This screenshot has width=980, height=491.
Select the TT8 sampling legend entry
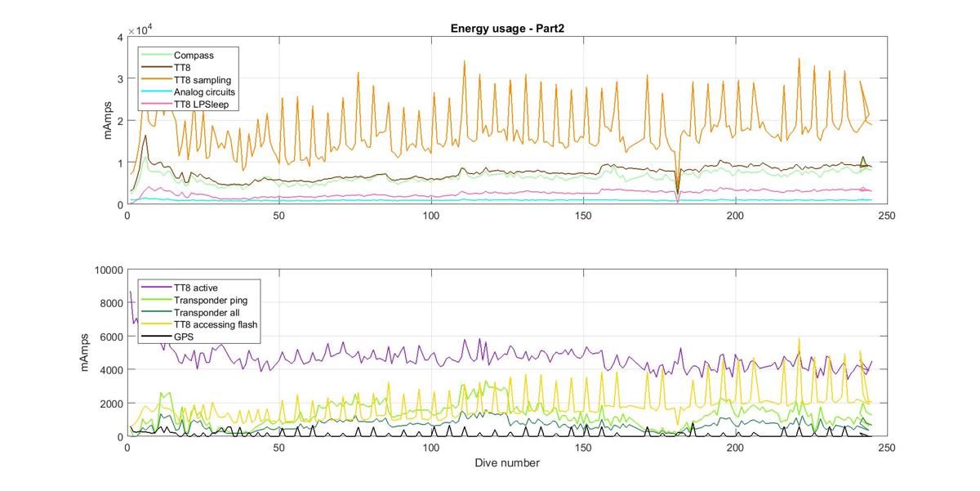(186, 80)
